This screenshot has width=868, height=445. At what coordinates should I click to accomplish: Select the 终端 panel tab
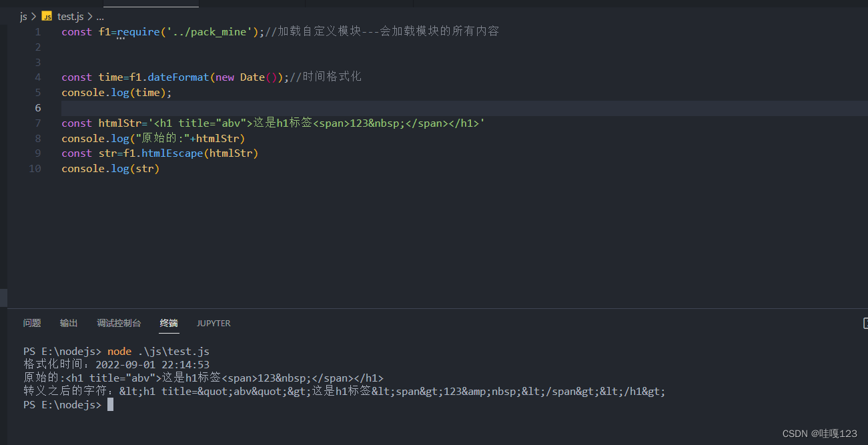coord(169,323)
